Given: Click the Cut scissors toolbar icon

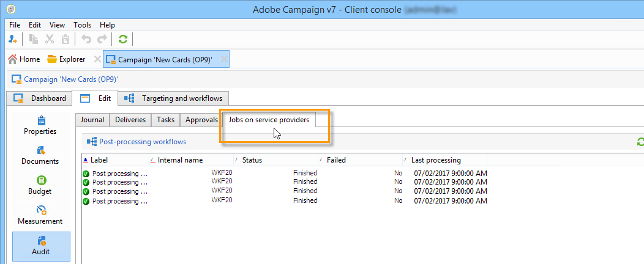Looking at the screenshot, I should click(50, 39).
